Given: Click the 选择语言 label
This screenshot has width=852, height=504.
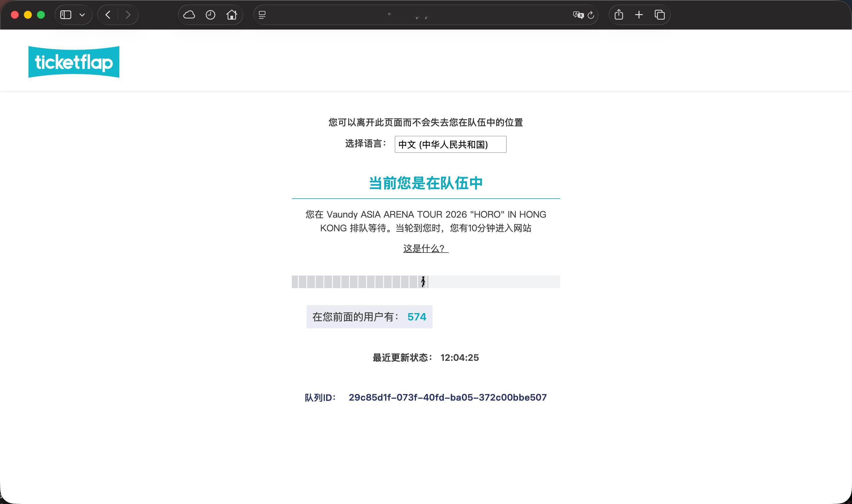Looking at the screenshot, I should 365,144.
